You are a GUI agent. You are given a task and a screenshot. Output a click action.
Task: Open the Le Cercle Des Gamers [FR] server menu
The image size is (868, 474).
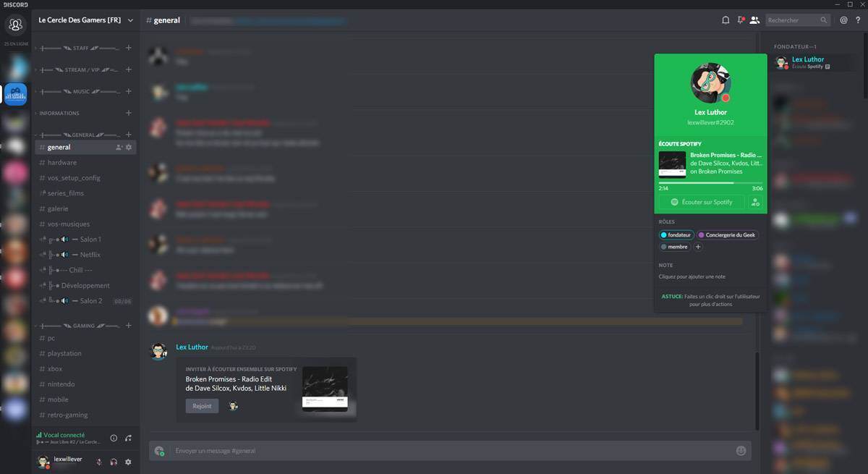85,20
